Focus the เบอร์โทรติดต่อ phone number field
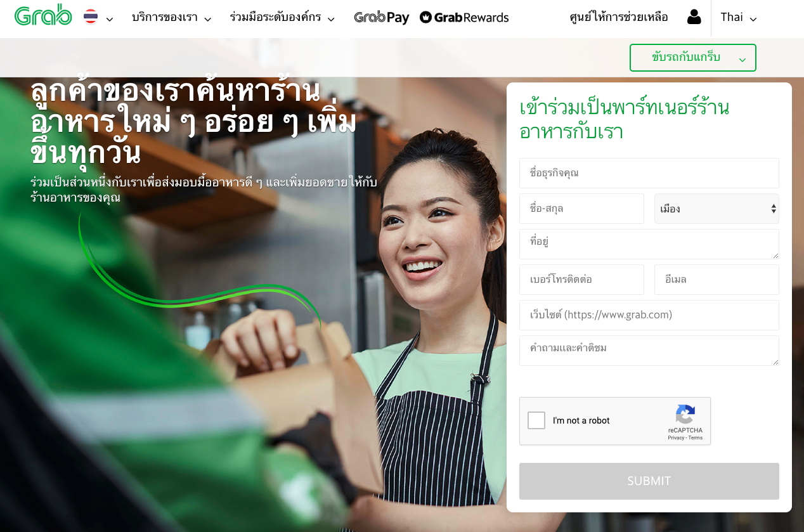 click(x=581, y=280)
